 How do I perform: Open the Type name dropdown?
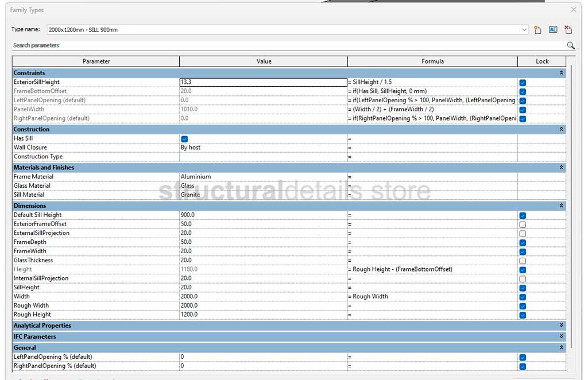(524, 30)
